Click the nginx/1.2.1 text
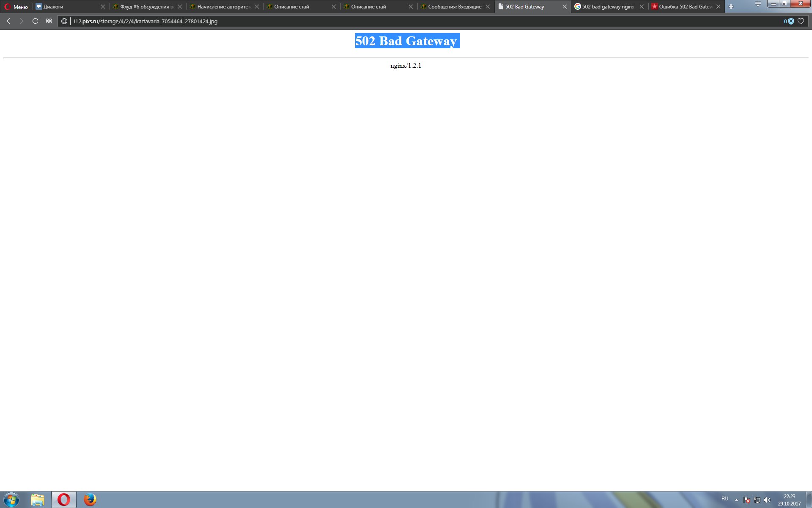 (x=406, y=66)
